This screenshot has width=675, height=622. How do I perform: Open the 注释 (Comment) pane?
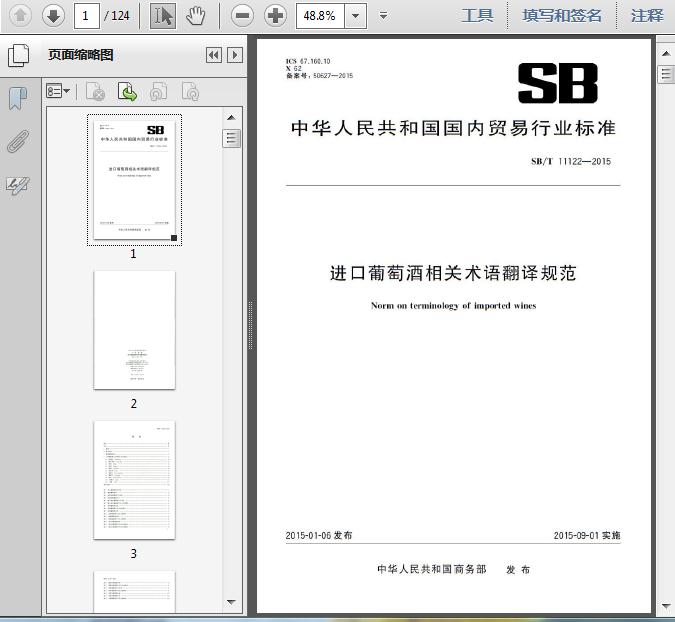[647, 15]
